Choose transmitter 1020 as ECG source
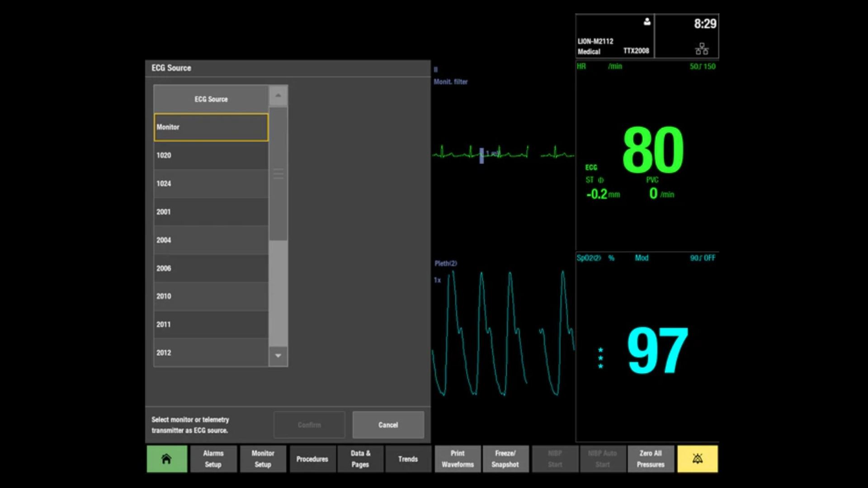 point(211,155)
